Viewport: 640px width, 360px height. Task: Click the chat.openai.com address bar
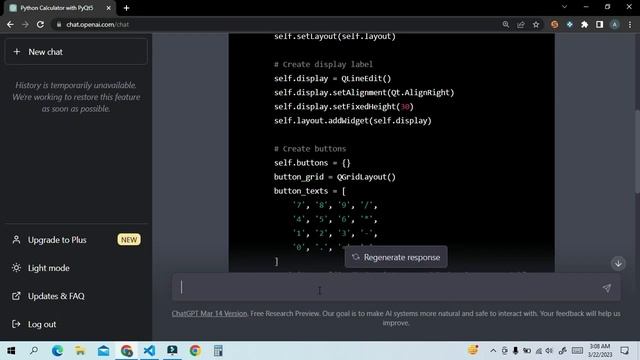pos(278,24)
